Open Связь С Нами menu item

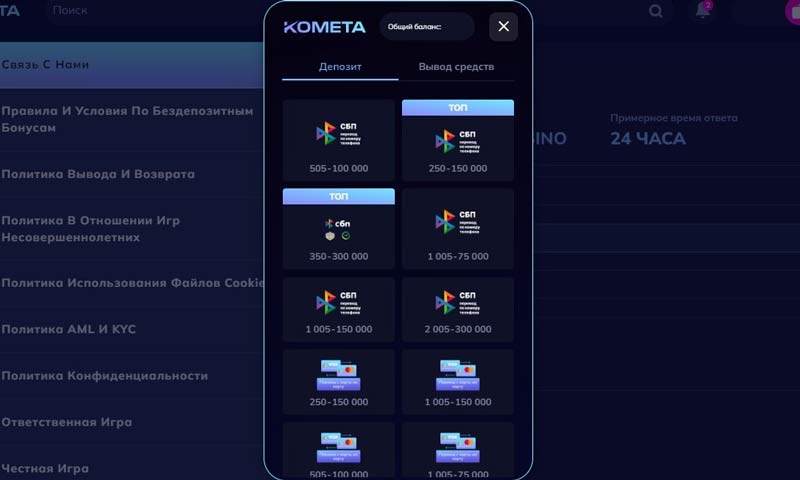[132, 65]
